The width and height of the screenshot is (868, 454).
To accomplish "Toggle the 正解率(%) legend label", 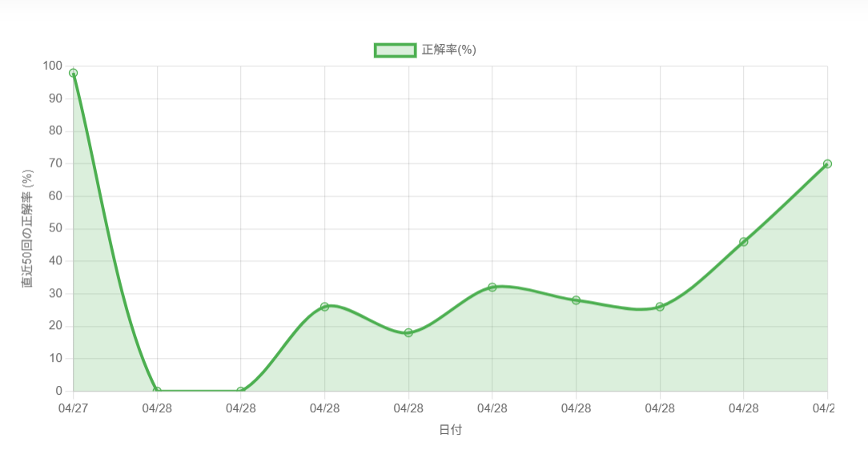I will [x=448, y=50].
